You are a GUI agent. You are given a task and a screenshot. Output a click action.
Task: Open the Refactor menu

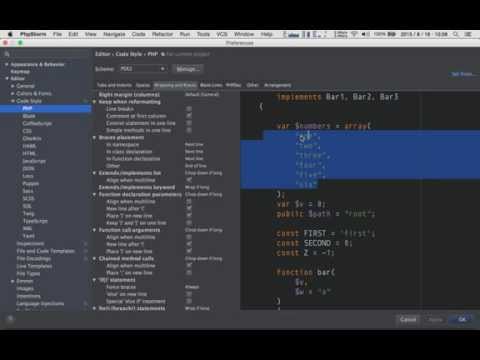click(162, 34)
